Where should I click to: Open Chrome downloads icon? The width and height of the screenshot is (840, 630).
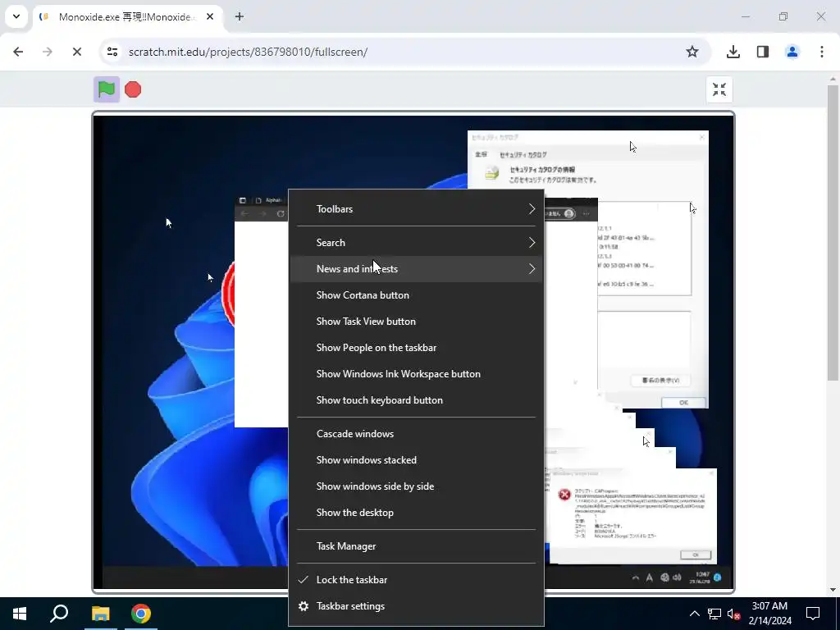pos(733,52)
